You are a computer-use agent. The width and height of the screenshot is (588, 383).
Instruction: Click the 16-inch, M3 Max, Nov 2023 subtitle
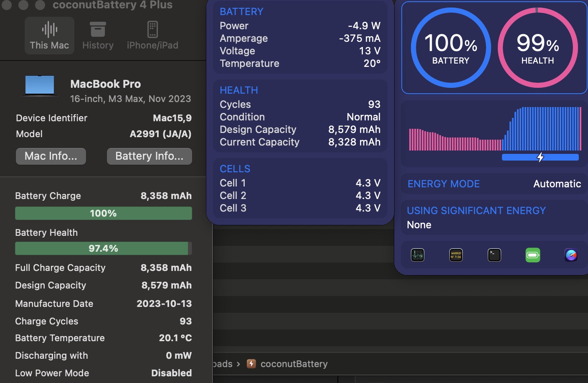[131, 99]
